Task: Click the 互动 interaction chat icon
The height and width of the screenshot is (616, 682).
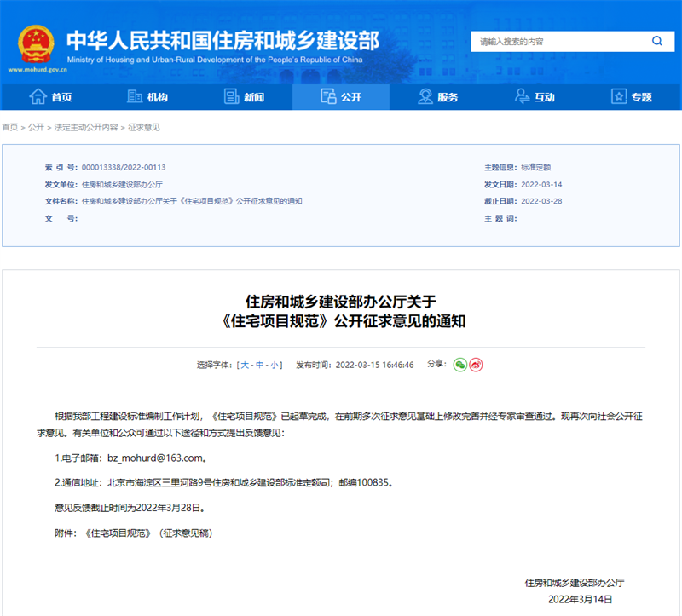Action: tap(523, 97)
